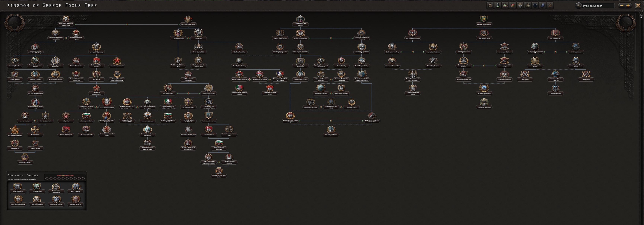Select the Depose the Reactionaries focus icon
The height and width of the screenshot is (225, 644).
(97, 88)
